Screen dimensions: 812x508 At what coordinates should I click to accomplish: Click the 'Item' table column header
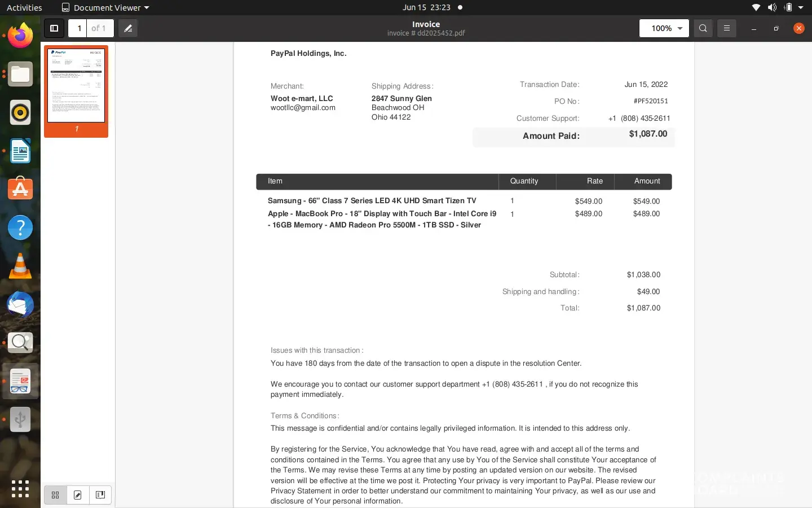pos(275,181)
